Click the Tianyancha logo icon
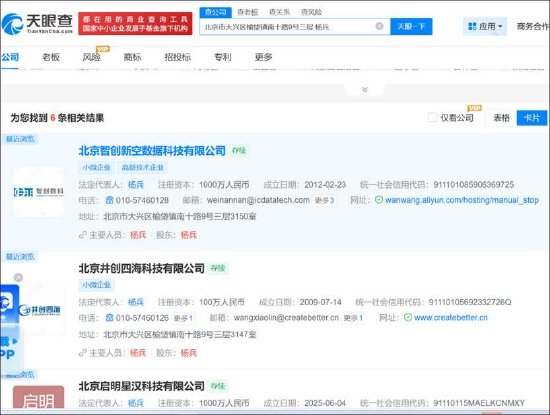The height and width of the screenshot is (415, 550). pyautogui.click(x=12, y=24)
